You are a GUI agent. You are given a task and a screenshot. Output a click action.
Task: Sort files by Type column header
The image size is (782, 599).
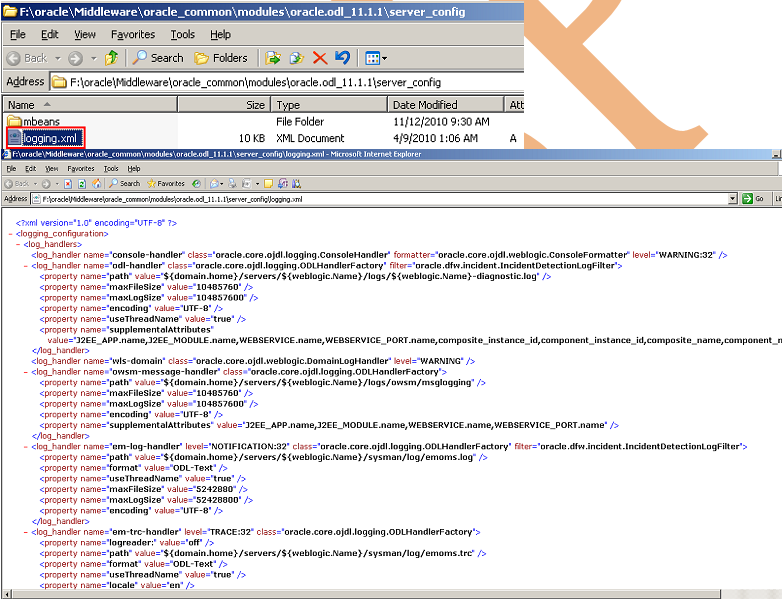(329, 105)
